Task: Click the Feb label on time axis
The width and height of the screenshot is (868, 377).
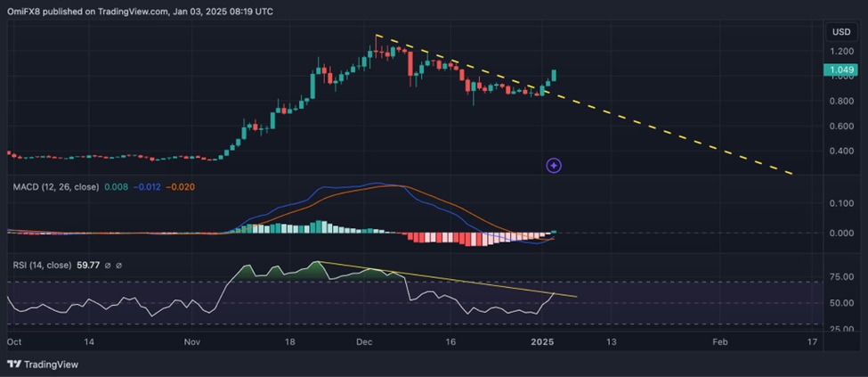Action: point(720,341)
